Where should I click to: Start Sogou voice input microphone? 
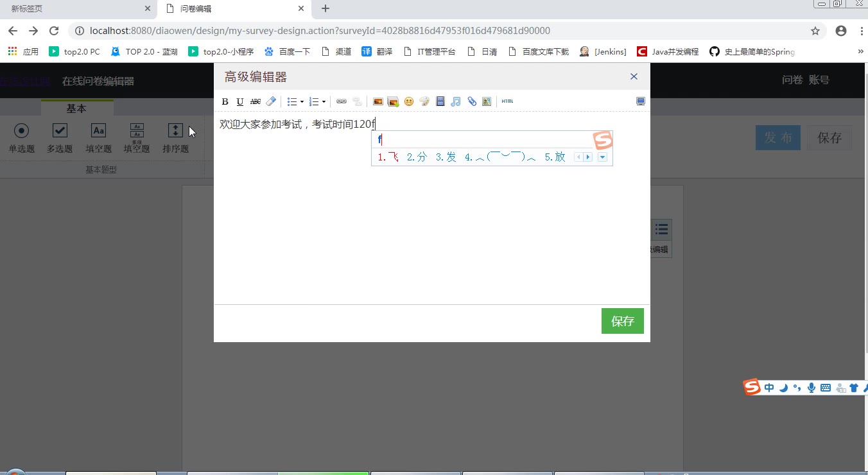pyautogui.click(x=812, y=388)
